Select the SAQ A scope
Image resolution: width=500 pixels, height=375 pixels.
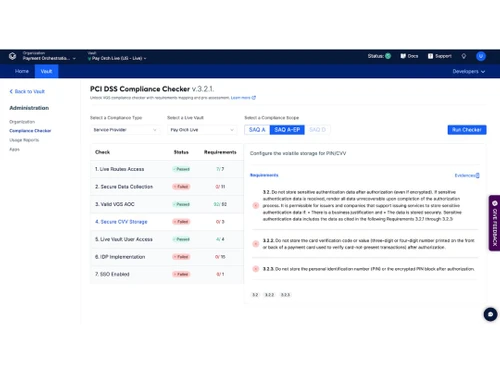pyautogui.click(x=257, y=130)
